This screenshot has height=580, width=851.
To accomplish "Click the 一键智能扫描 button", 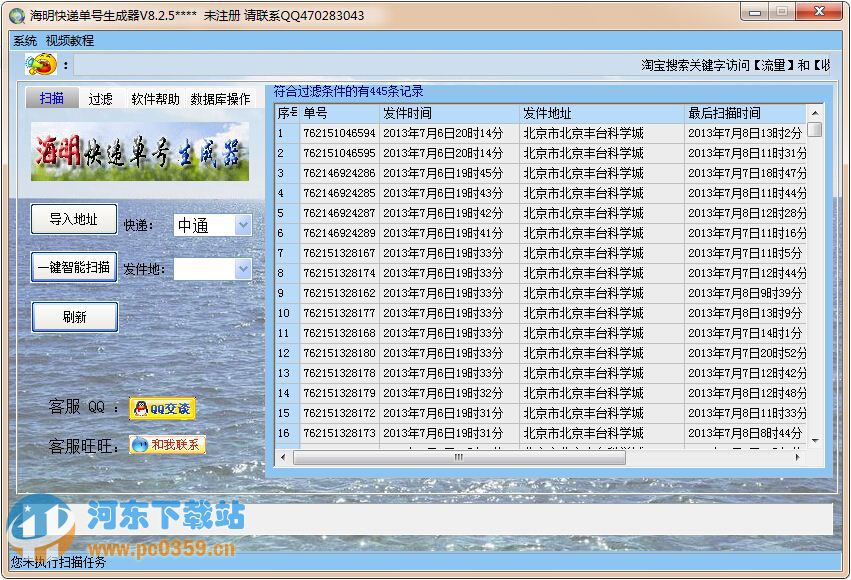I will [74, 268].
